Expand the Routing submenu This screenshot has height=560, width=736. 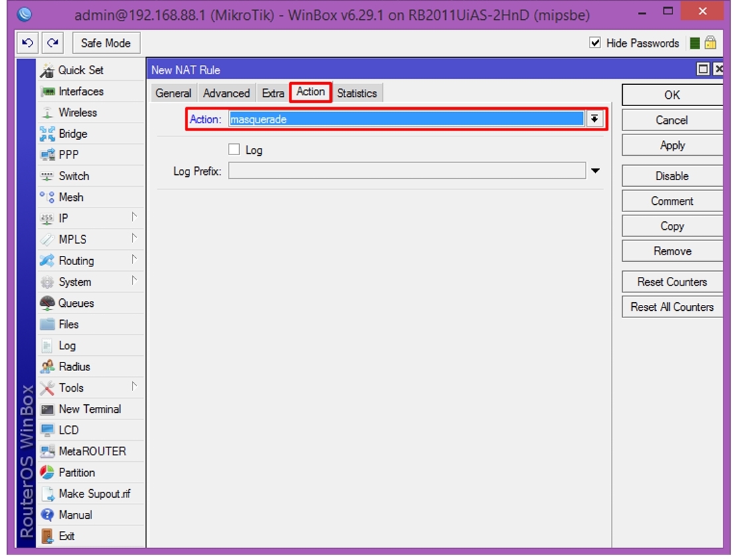click(x=134, y=260)
